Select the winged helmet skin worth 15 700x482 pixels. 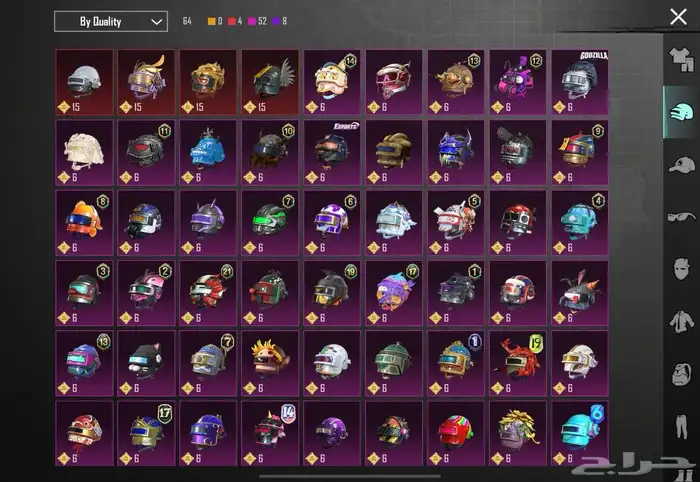point(270,82)
